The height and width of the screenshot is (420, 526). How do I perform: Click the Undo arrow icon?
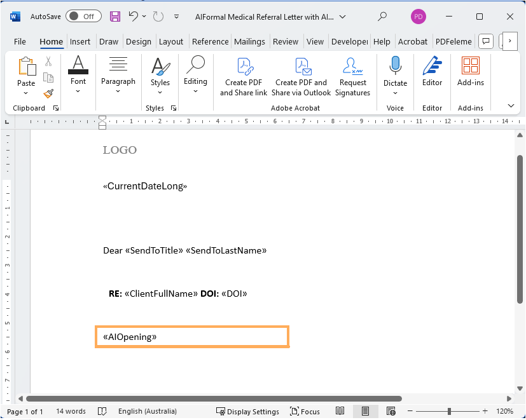[x=133, y=17]
